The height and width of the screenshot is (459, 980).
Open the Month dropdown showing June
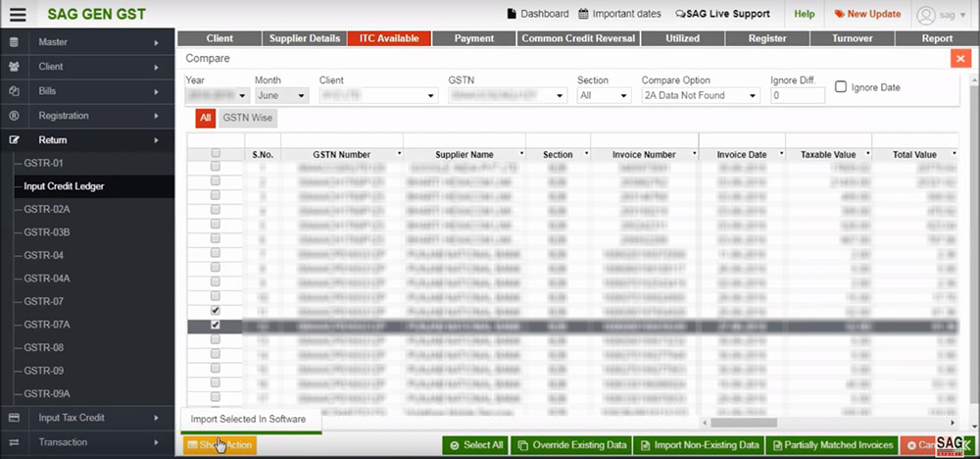pos(281,96)
